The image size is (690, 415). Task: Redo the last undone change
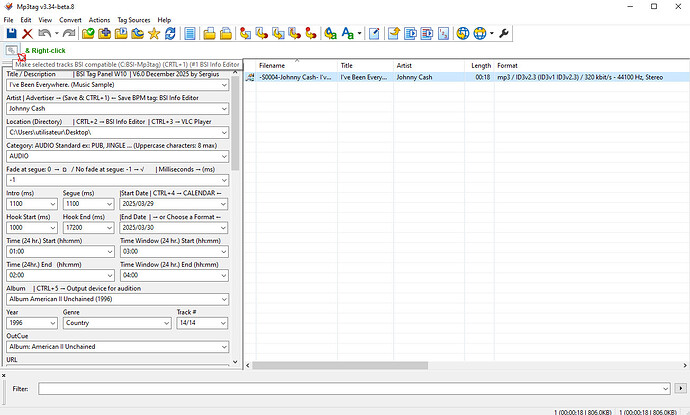[69, 33]
